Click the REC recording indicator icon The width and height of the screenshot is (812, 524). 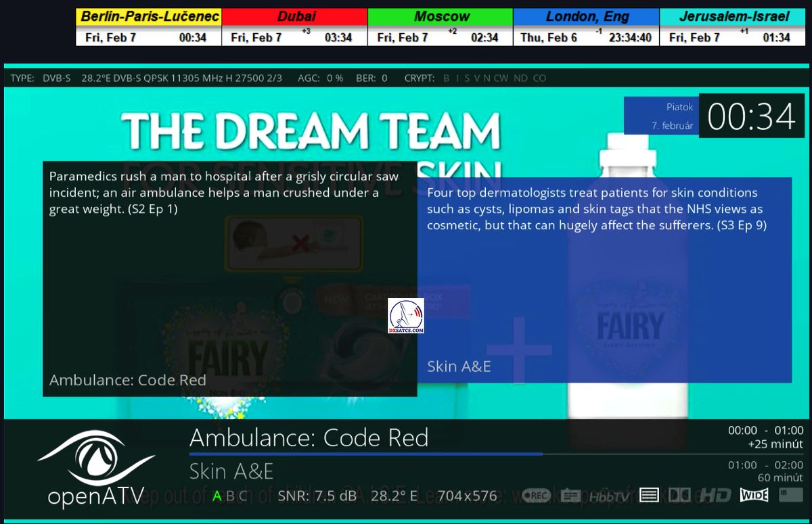click(x=535, y=496)
